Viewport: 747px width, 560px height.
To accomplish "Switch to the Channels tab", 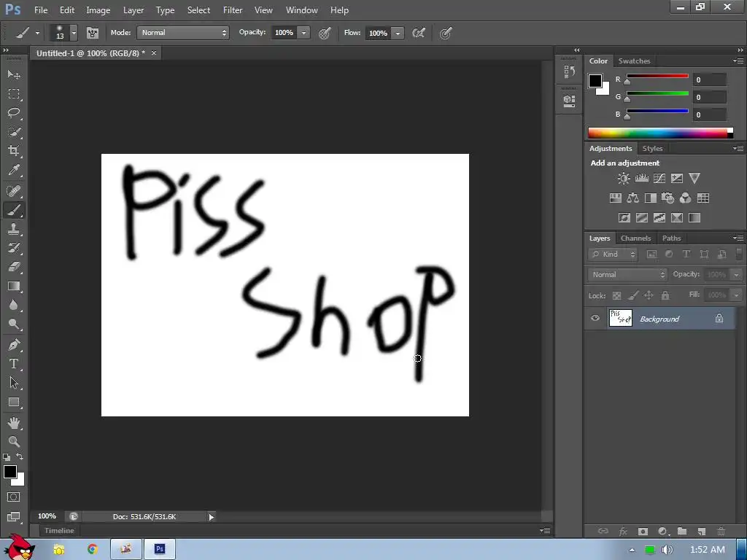I will [x=635, y=238].
